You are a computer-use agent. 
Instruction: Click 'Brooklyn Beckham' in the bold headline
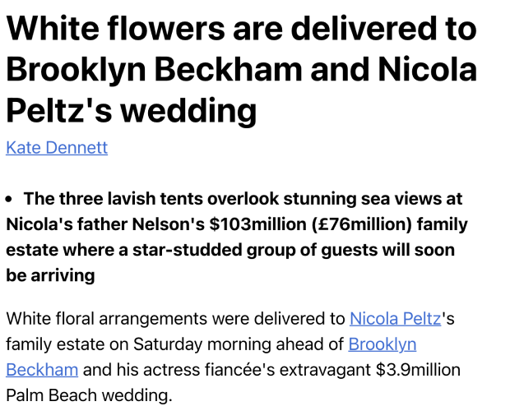click(155, 69)
